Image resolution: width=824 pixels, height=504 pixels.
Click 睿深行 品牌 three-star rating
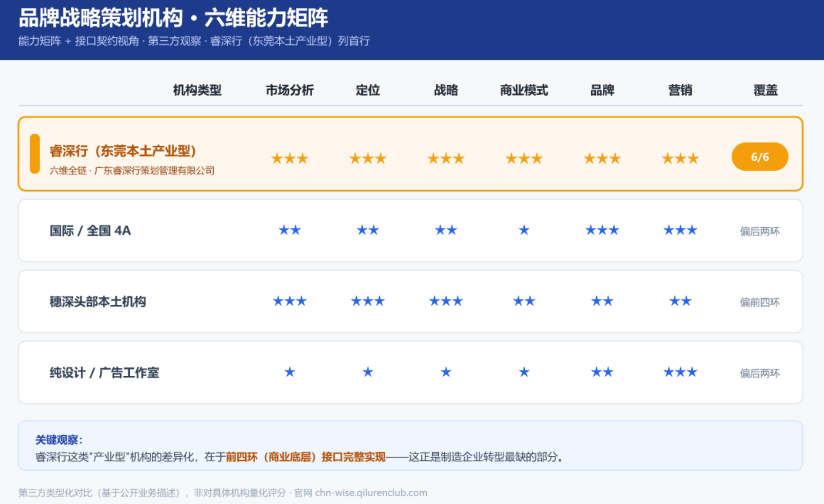[602, 159]
